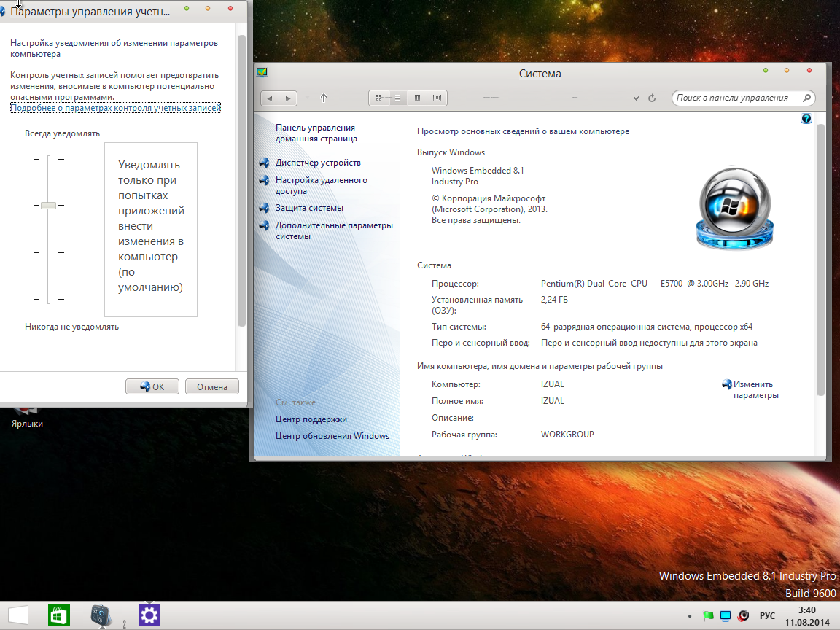This screenshot has width=840, height=630.
Task: Click shield icon next to Change settings
Action: 727,384
